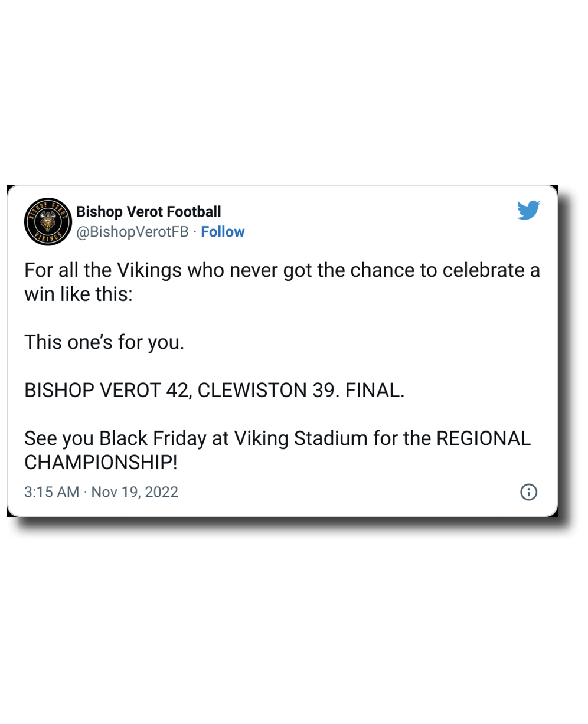Click the "BISHOP VEROT 42" score text
The width and height of the screenshot is (588, 724).
click(106, 391)
